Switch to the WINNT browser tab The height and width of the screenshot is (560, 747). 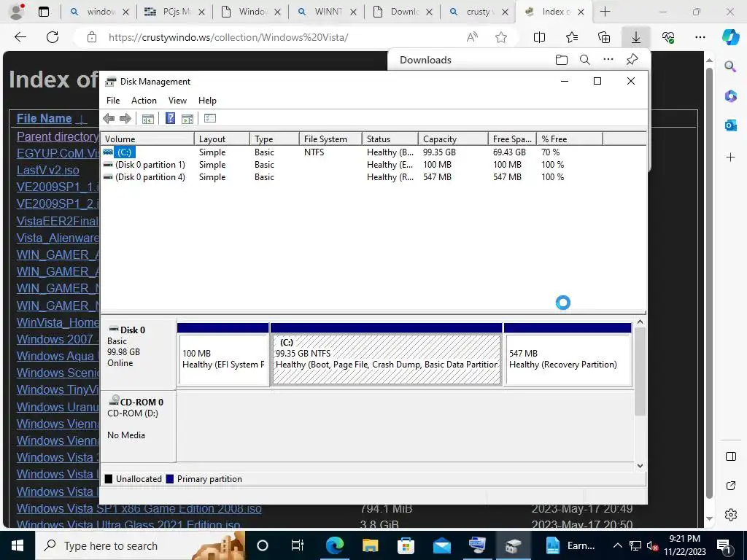[x=326, y=12]
